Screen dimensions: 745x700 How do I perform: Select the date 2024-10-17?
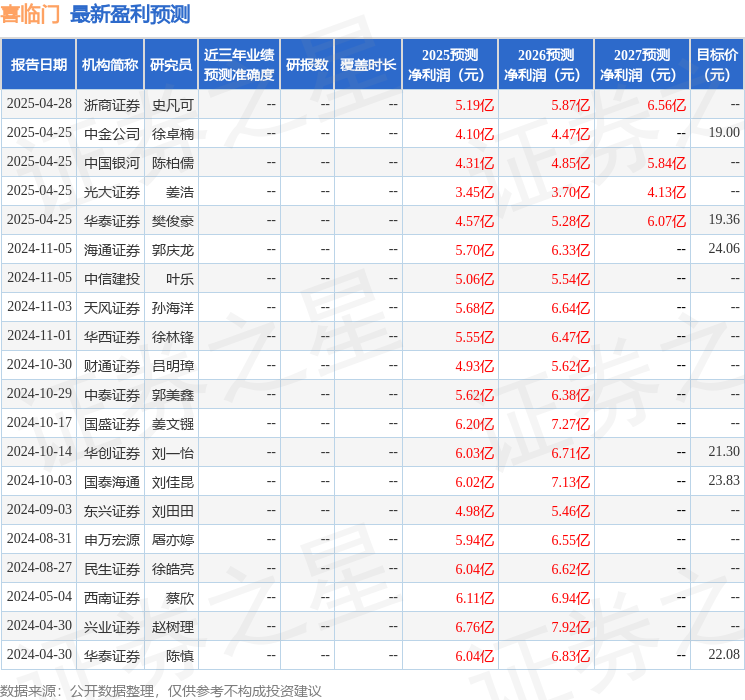(x=39, y=422)
